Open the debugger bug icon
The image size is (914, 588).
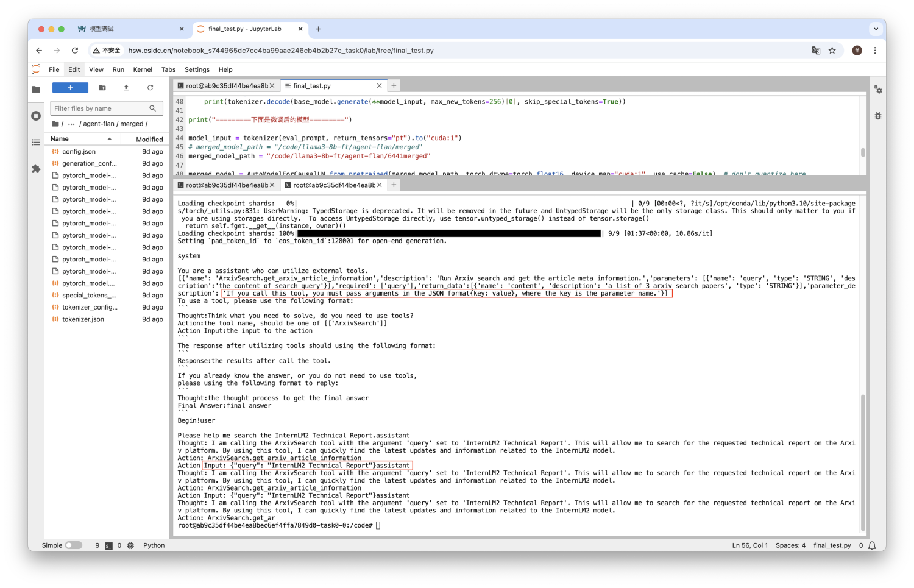(x=878, y=116)
